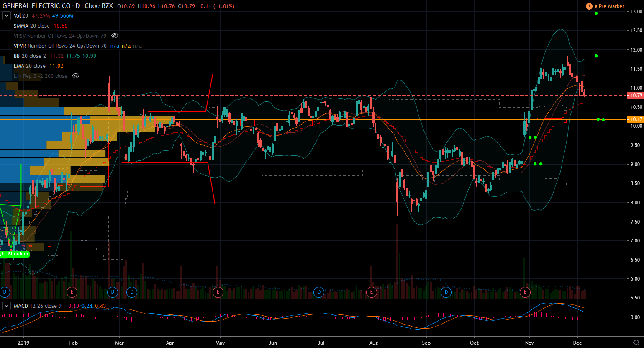Select the SMMA 20 close indicator legend
The height and width of the screenshot is (348, 644).
(32, 26)
